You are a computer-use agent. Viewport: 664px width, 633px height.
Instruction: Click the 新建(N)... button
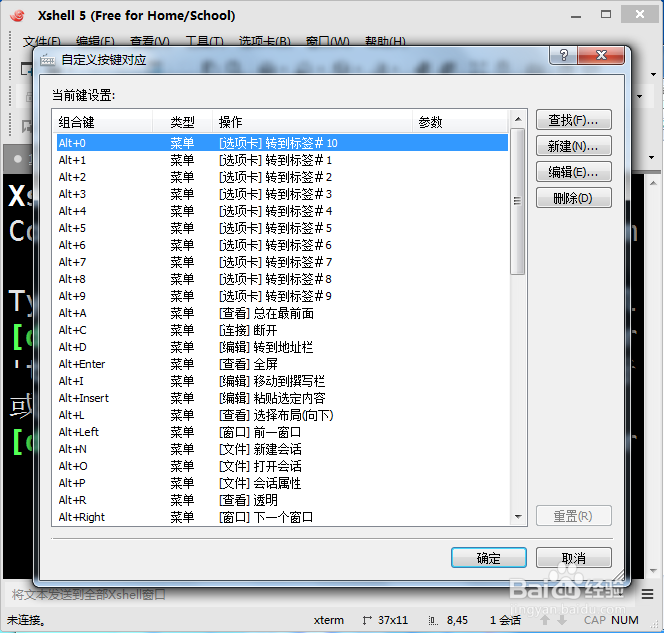573,146
